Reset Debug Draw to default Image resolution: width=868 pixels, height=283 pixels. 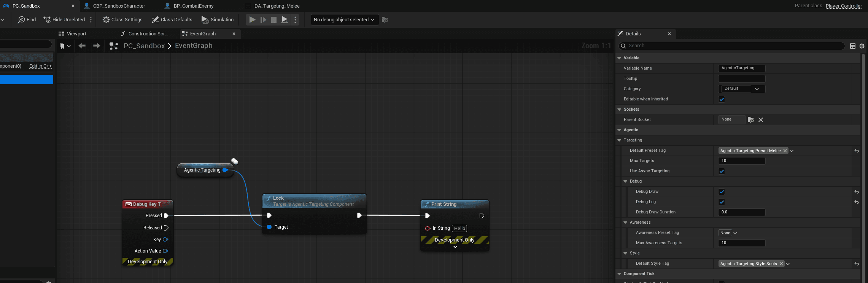[x=857, y=192]
